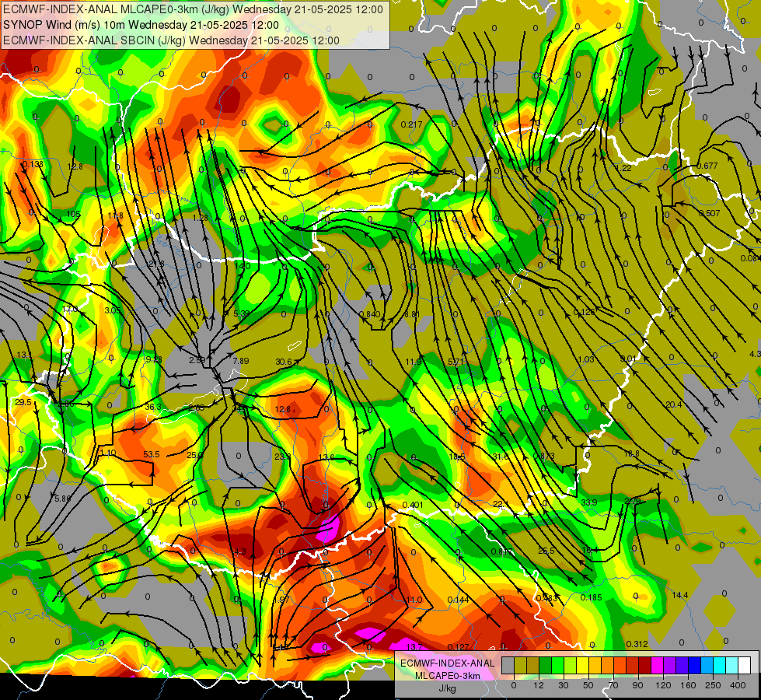
Task: Click the '7.89' value on the map
Action: tap(241, 361)
